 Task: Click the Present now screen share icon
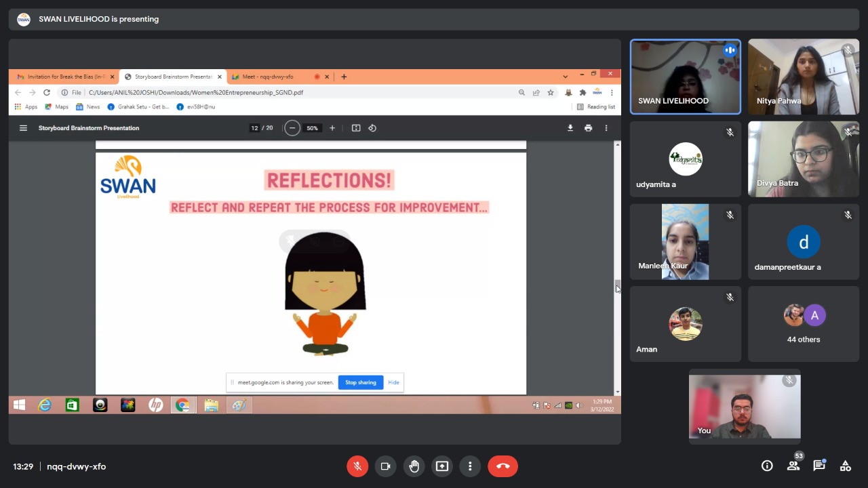(x=442, y=466)
